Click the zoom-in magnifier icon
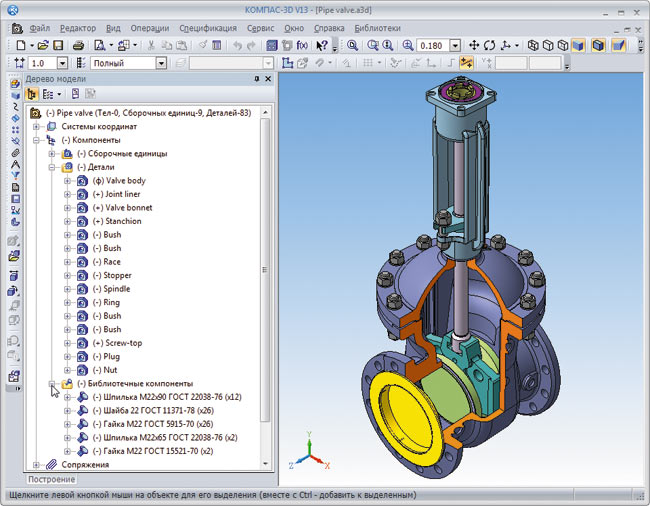The image size is (650, 506). [x=408, y=46]
